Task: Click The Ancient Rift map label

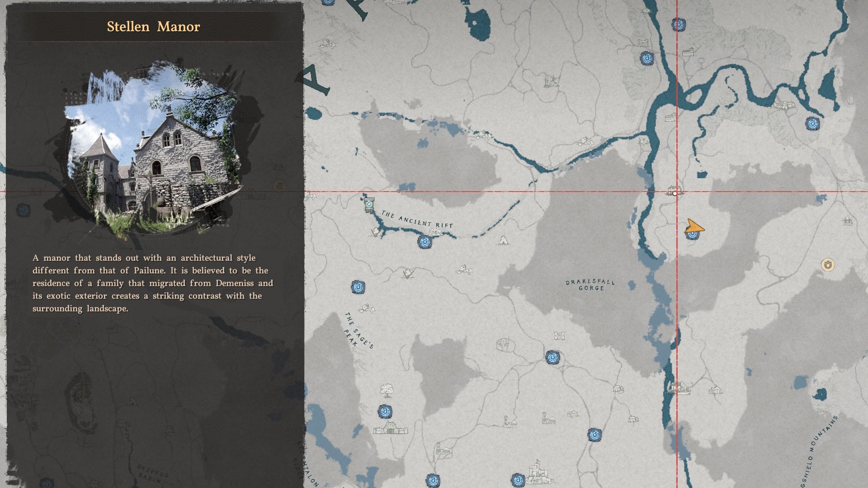Action: tap(416, 219)
